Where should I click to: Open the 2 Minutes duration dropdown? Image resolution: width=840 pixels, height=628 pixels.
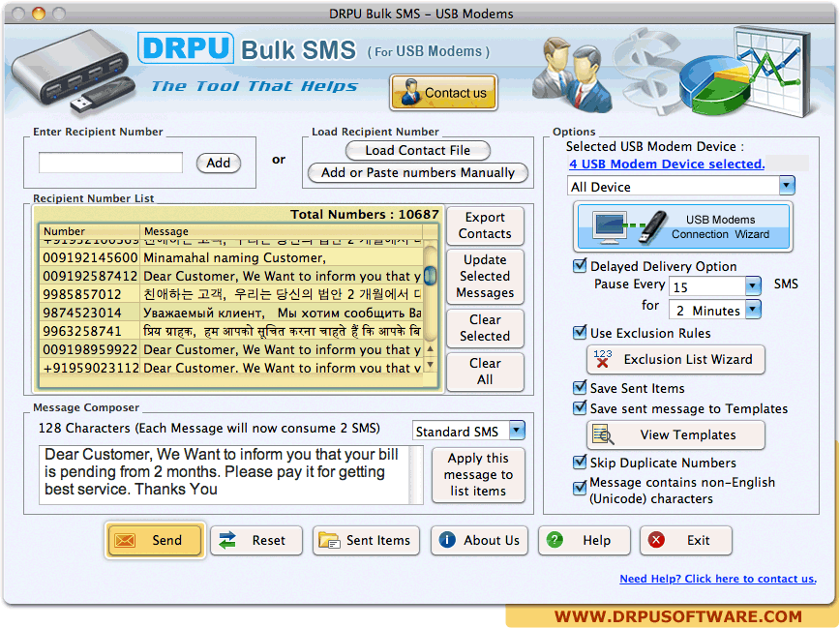tap(753, 310)
